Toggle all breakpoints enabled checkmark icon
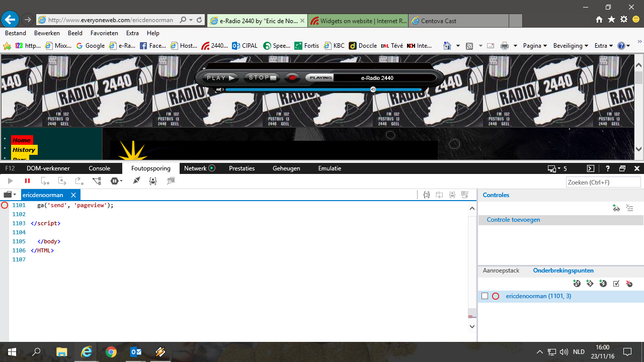The image size is (644, 362). click(x=616, y=284)
